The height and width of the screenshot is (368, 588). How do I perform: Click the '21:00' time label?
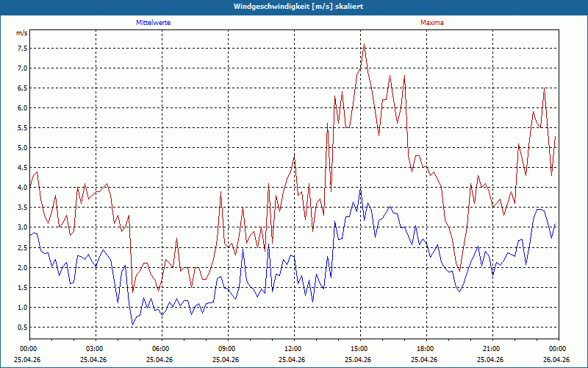click(492, 349)
